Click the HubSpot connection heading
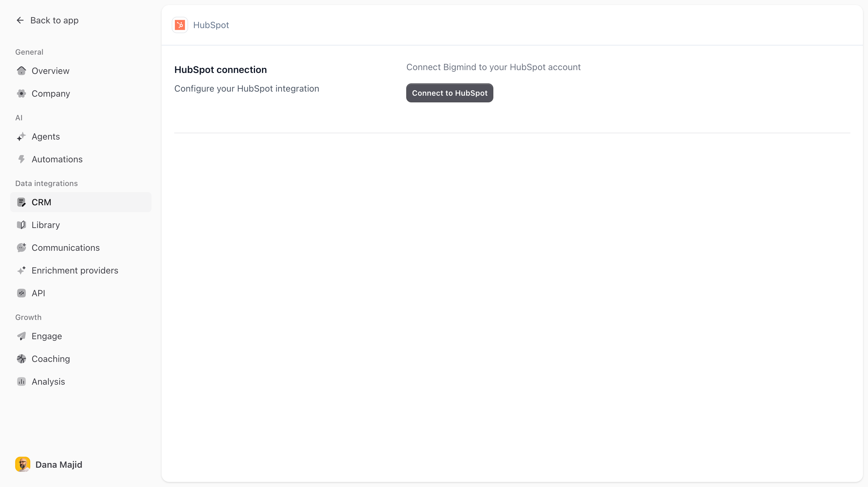 220,70
